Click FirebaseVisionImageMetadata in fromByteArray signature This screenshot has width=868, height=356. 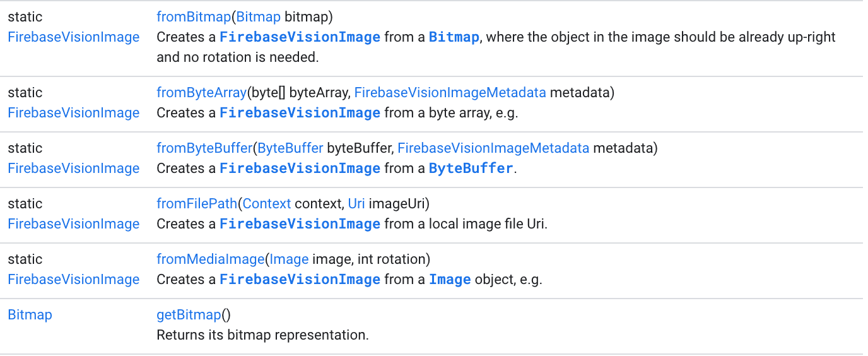(x=450, y=93)
